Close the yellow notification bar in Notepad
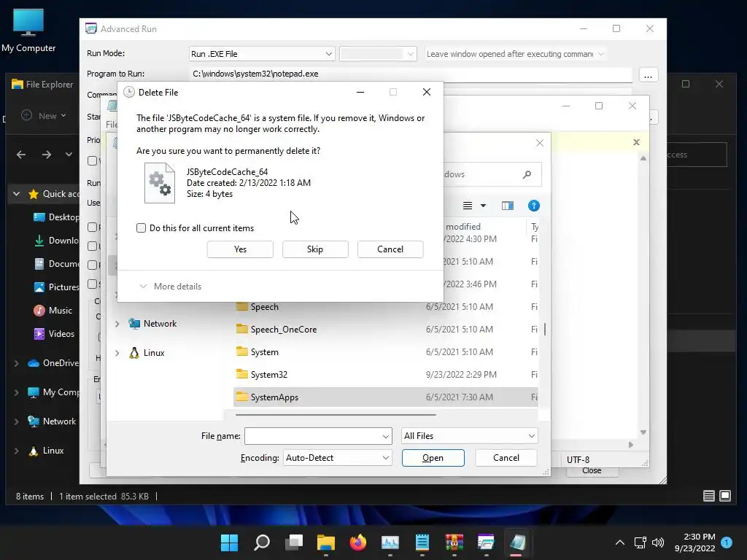The width and height of the screenshot is (747, 560). coord(636,142)
